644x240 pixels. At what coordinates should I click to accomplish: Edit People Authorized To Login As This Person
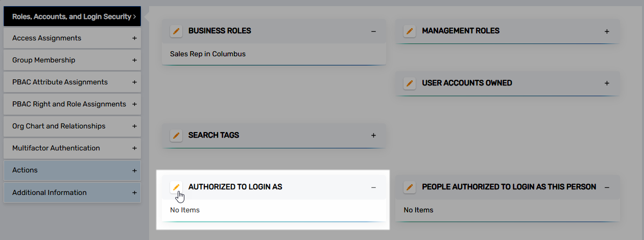click(409, 187)
